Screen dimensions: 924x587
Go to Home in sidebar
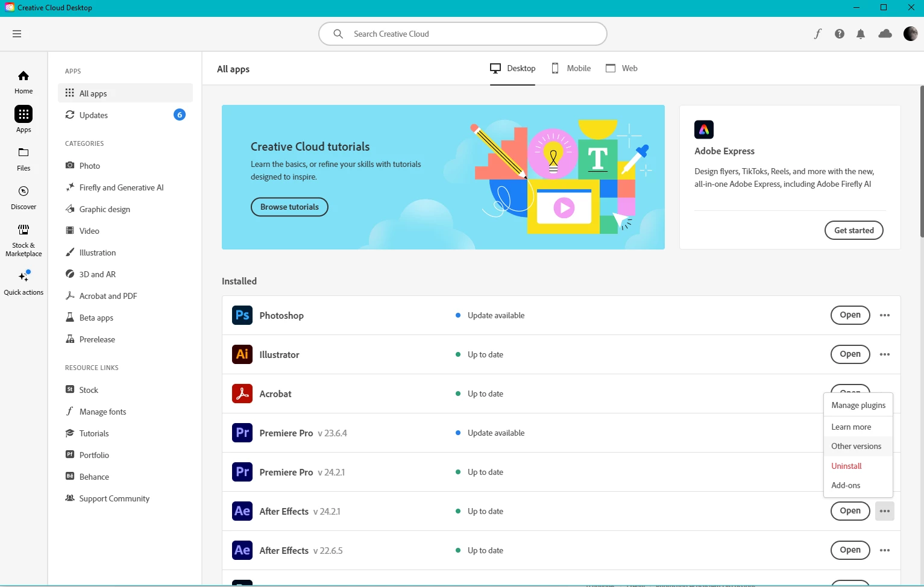click(x=24, y=82)
